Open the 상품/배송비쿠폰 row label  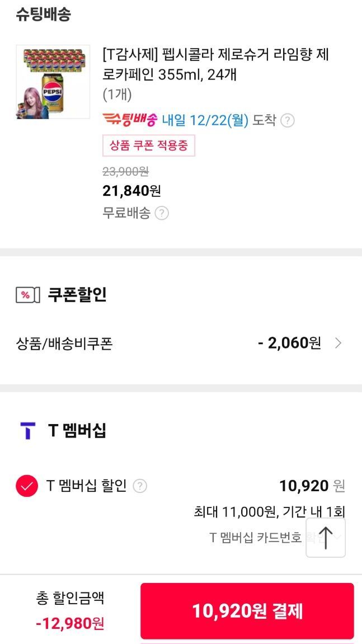[x=64, y=344]
